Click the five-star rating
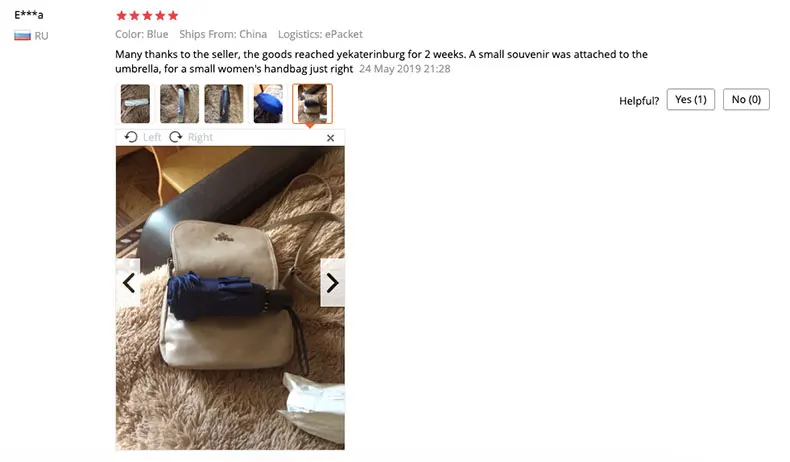The height and width of the screenshot is (462, 790). pos(147,16)
